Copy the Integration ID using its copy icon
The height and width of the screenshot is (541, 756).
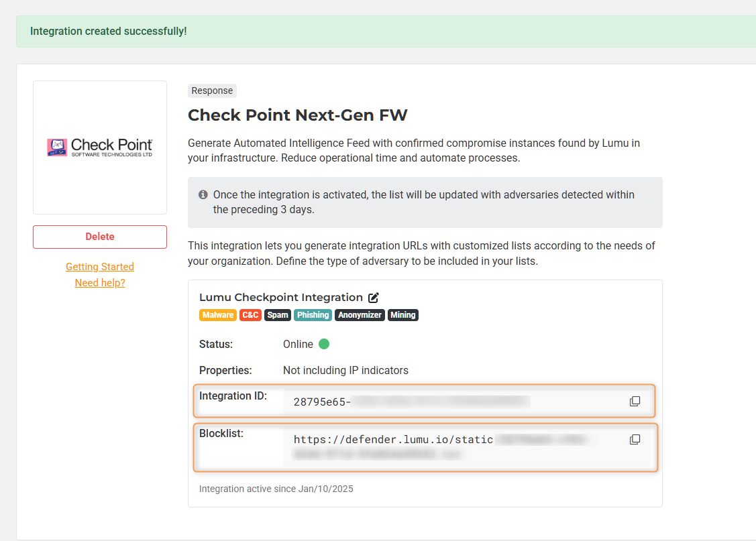(635, 401)
